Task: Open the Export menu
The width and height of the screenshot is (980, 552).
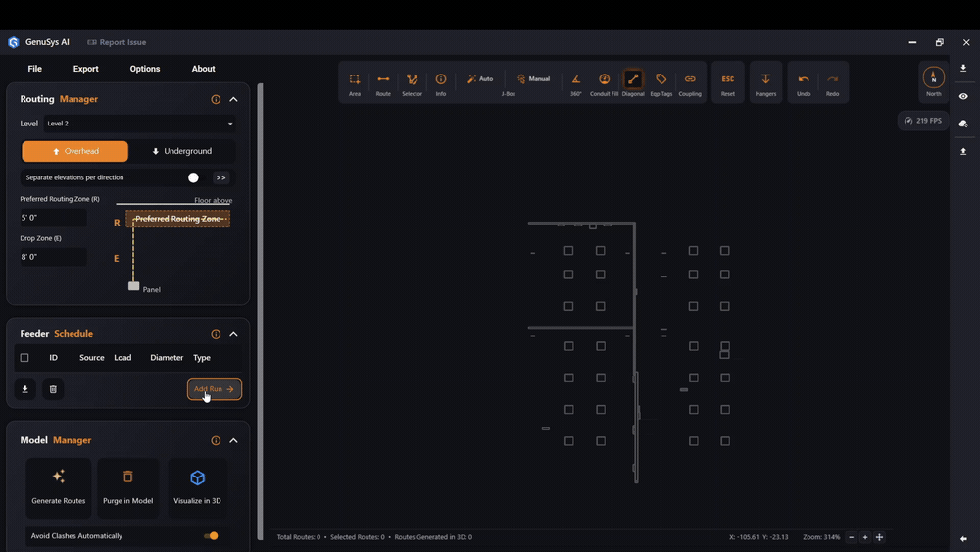Action: click(x=85, y=69)
